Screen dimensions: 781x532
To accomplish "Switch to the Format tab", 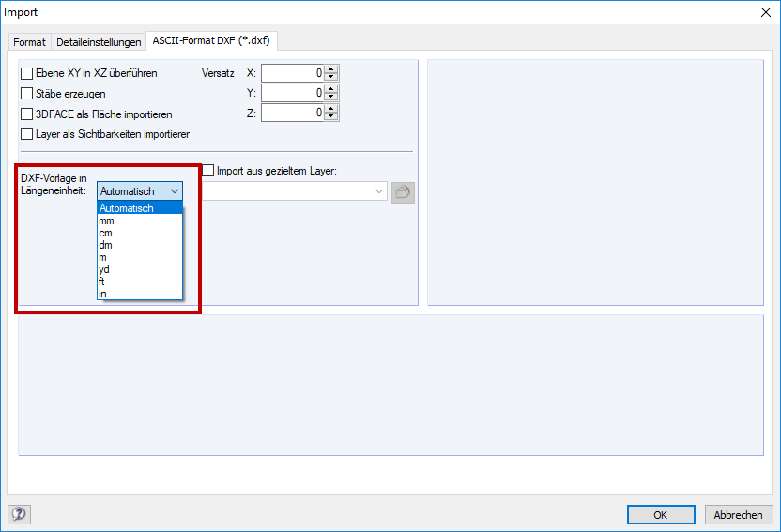I will [x=29, y=42].
